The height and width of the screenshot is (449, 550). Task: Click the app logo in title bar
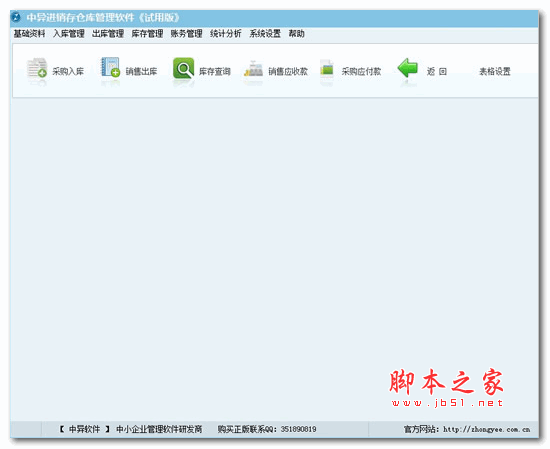(16, 17)
